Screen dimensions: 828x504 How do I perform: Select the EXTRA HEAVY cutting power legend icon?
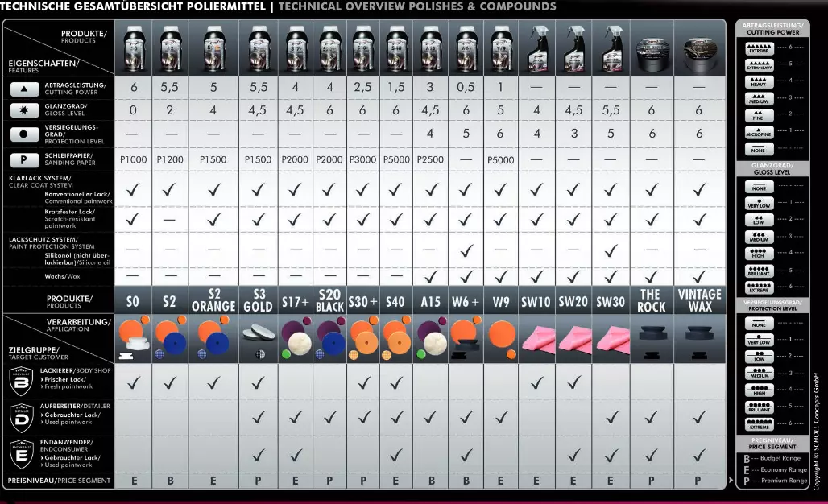tap(760, 65)
